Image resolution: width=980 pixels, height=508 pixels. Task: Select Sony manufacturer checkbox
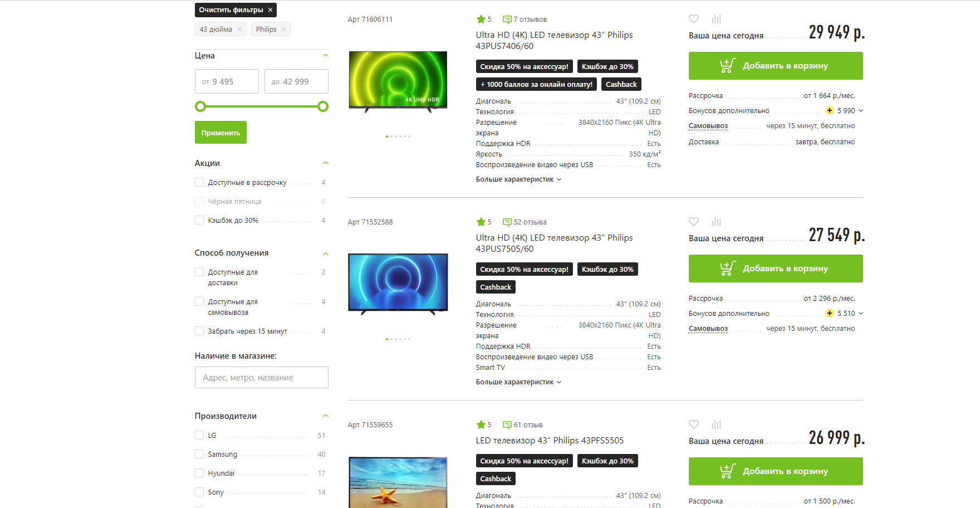pyautogui.click(x=199, y=492)
